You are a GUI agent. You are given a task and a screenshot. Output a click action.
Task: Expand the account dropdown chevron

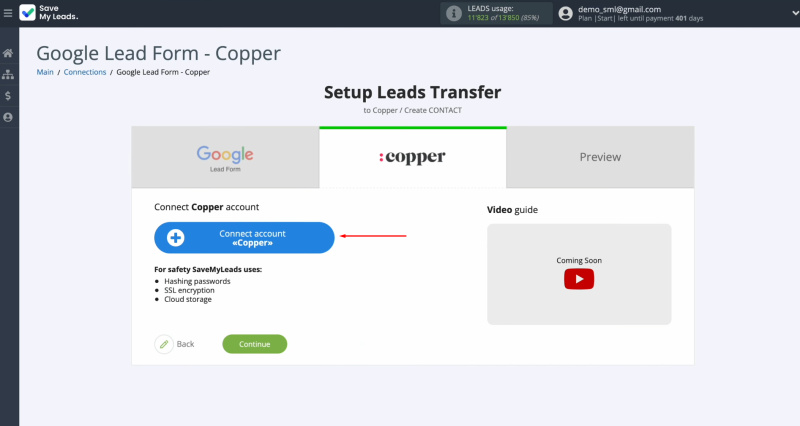pos(795,13)
